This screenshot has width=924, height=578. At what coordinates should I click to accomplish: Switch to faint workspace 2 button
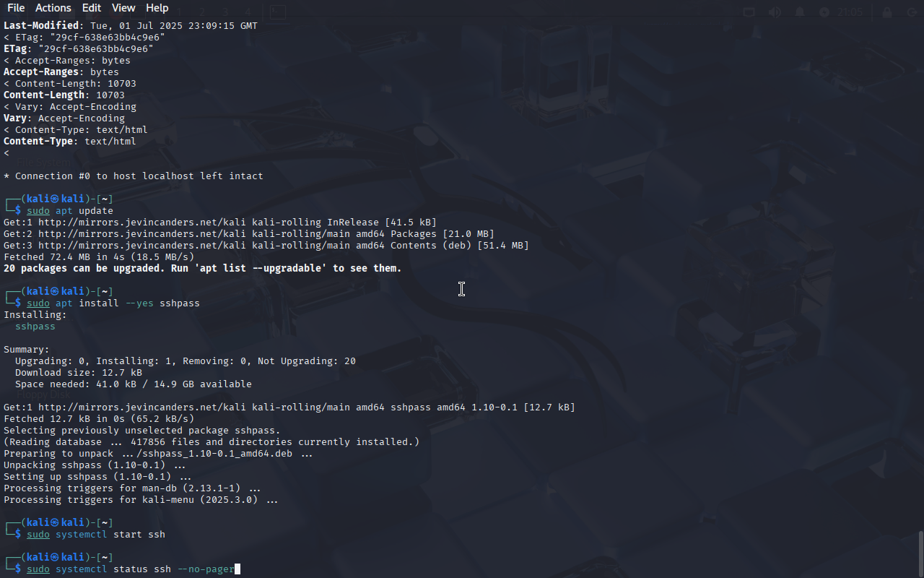(x=203, y=12)
